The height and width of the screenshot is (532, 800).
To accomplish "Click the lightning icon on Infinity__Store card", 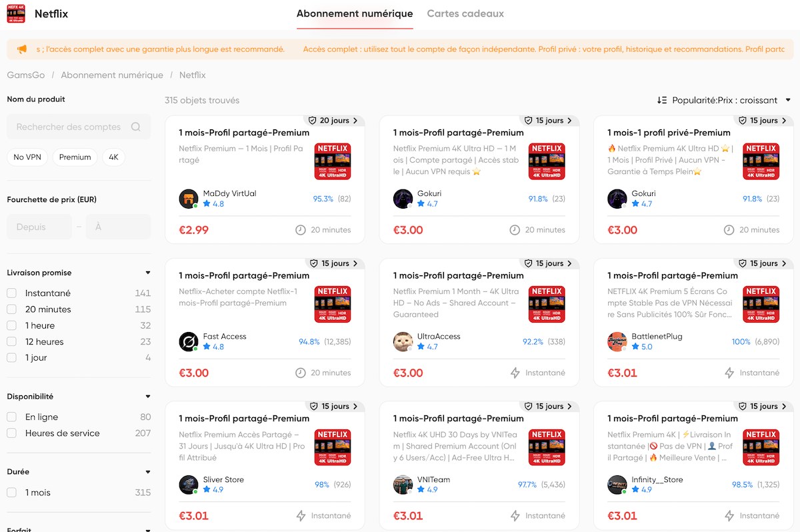I will pos(729,515).
